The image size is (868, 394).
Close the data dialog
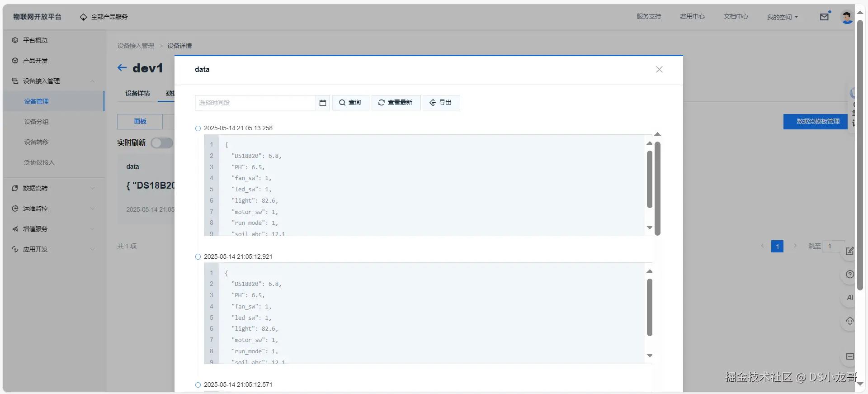(659, 69)
